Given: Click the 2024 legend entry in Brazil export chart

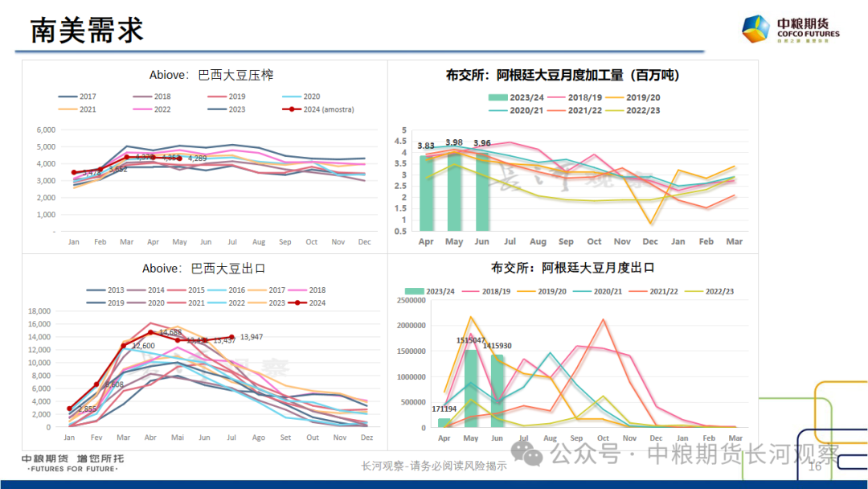Looking at the screenshot, I should tap(307, 303).
